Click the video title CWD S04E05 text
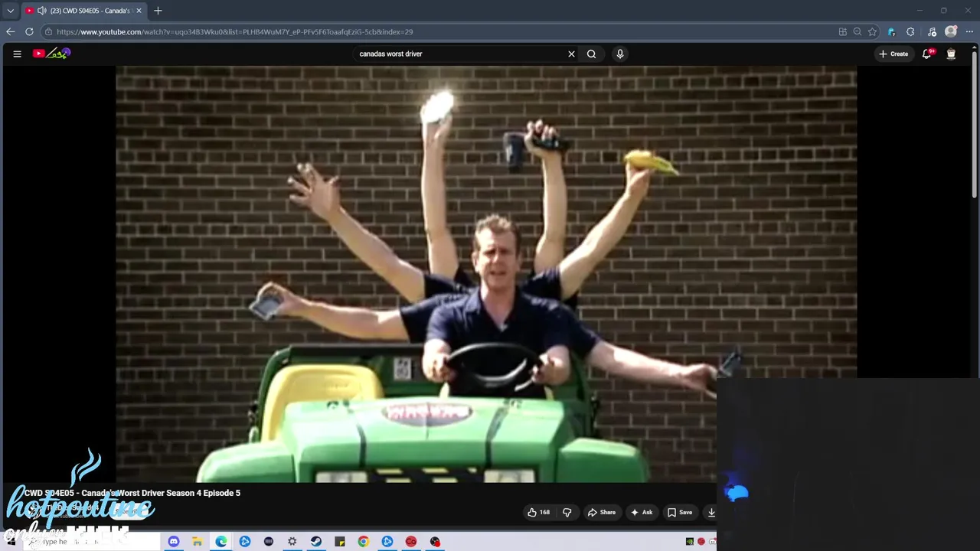The width and height of the screenshot is (980, 551). pyautogui.click(x=132, y=493)
